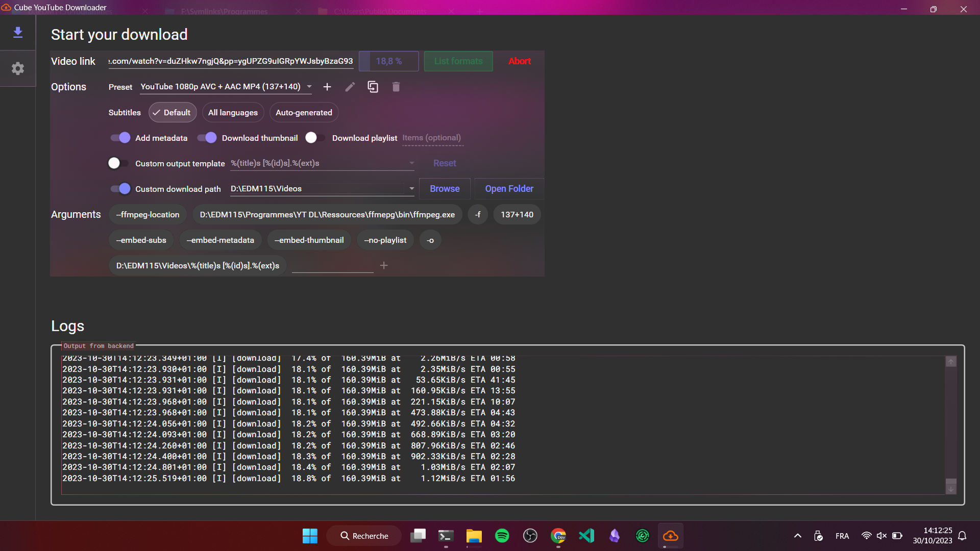Expand the custom download path dropdown
The width and height of the screenshot is (980, 551).
pyautogui.click(x=411, y=188)
